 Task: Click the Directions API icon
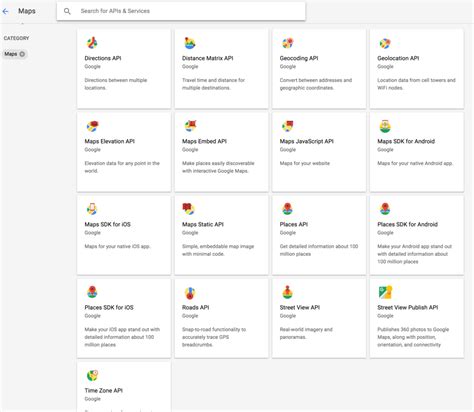point(92,43)
